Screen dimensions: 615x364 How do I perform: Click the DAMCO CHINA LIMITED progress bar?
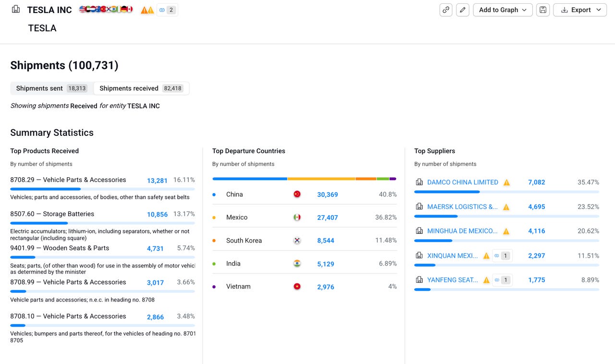(x=506, y=192)
